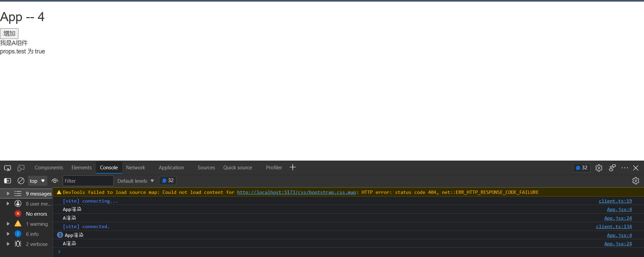Click the console Filter input field
644x257 pixels.
[x=88, y=181]
